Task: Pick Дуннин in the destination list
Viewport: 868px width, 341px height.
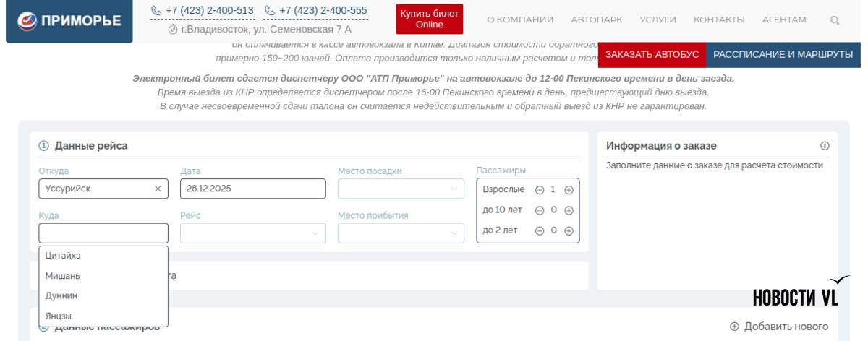Action: coord(61,296)
